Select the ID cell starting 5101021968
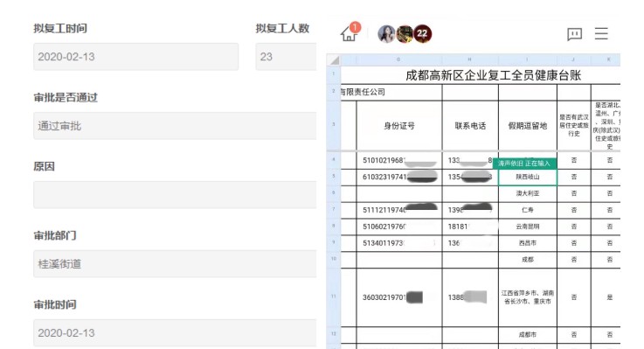Screen dimensions: 644x349 click(x=399, y=160)
